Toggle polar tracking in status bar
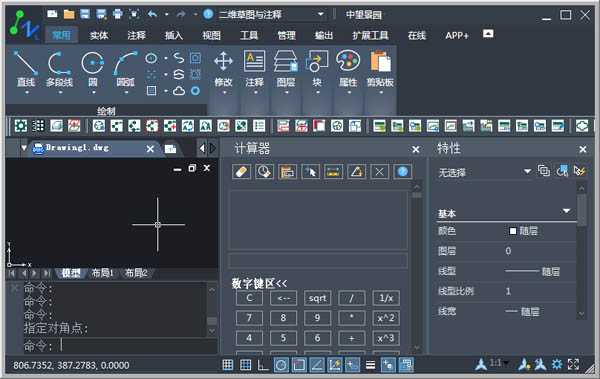The image size is (600, 379). click(281, 365)
